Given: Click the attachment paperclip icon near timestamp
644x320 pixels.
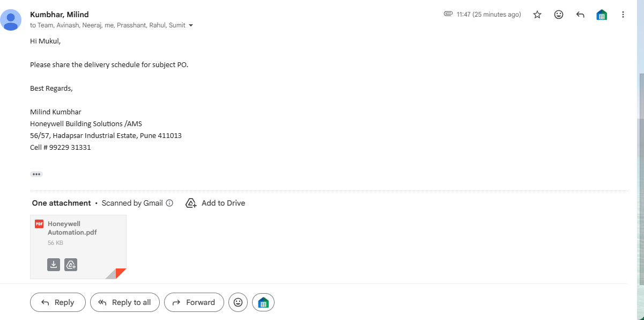Looking at the screenshot, I should (x=448, y=14).
